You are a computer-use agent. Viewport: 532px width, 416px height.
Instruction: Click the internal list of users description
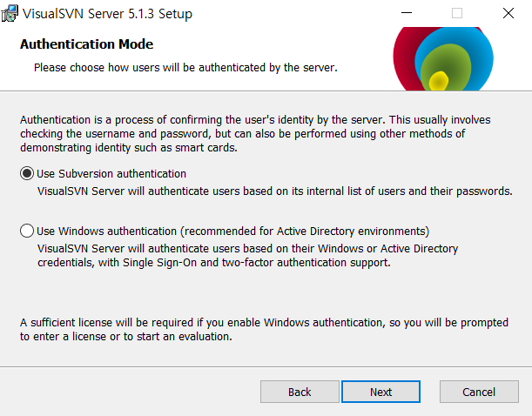pyautogui.click(x=274, y=191)
